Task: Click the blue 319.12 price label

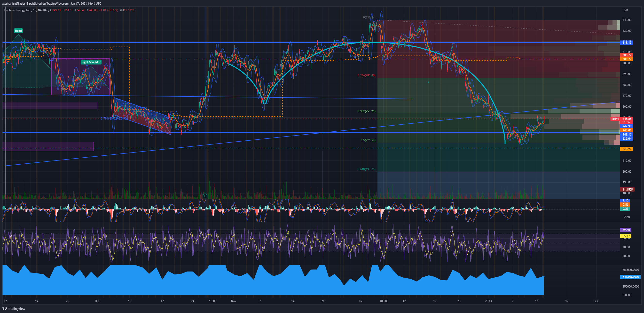Action: pyautogui.click(x=627, y=42)
